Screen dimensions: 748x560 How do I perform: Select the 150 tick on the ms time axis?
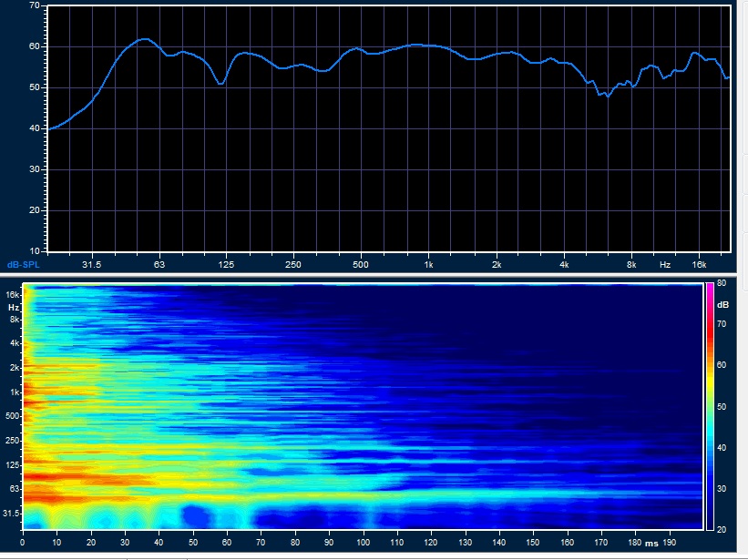(533, 543)
